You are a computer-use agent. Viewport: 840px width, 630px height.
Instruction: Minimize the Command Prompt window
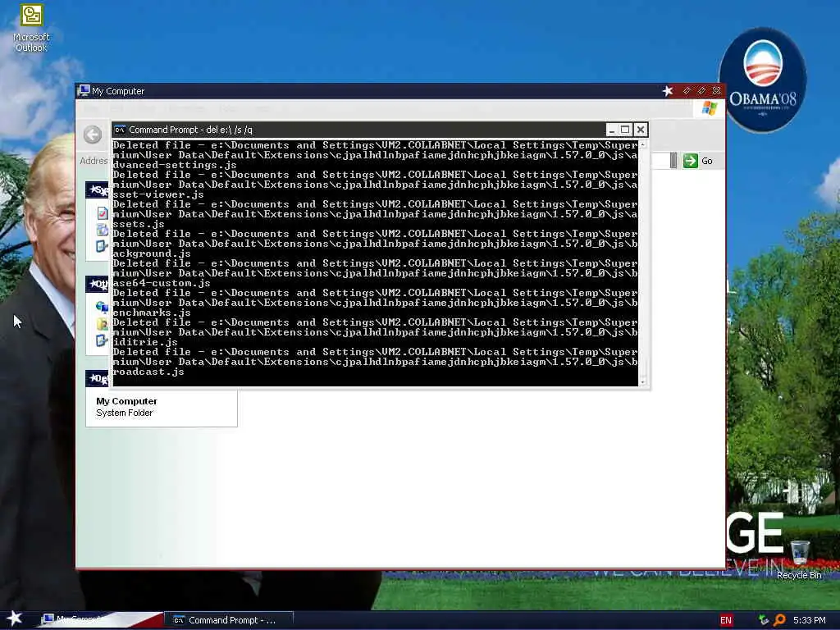tap(612, 130)
